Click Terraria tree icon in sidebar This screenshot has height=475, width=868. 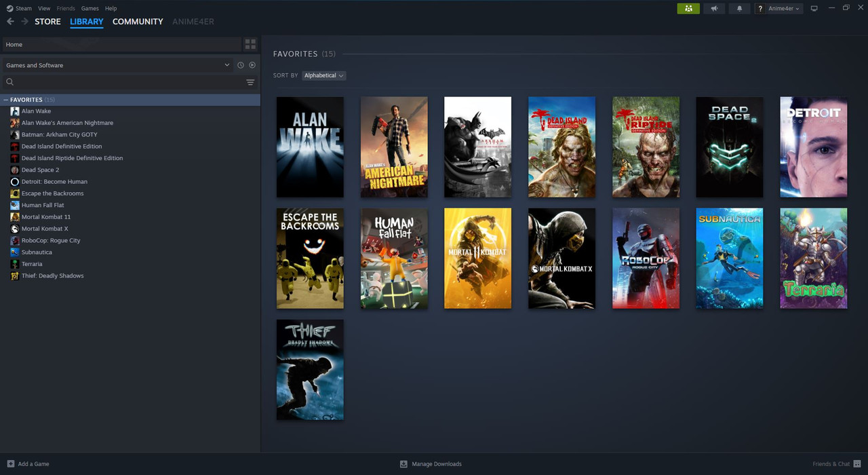pos(15,264)
